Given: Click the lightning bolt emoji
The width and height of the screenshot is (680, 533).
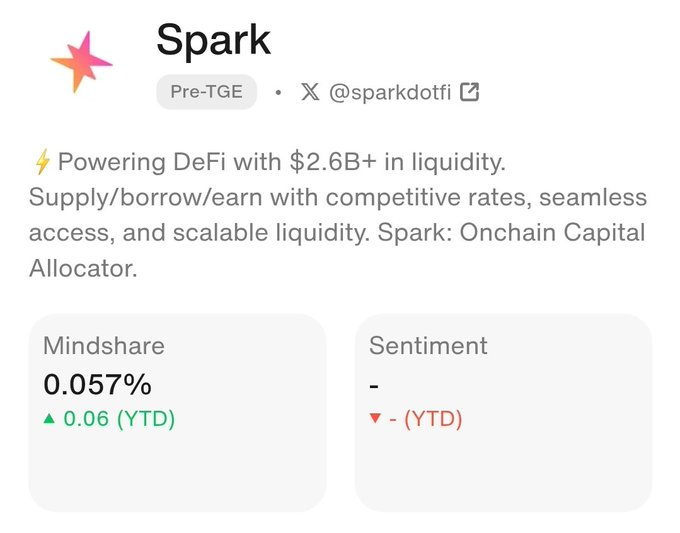Looking at the screenshot, I should (x=42, y=162).
